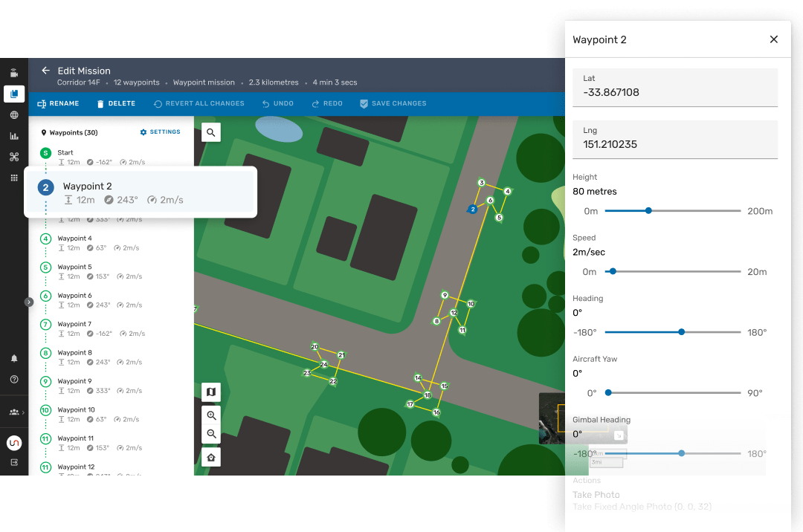Select Waypoint 12 in the list
The height and width of the screenshot is (532, 803).
(x=111, y=469)
